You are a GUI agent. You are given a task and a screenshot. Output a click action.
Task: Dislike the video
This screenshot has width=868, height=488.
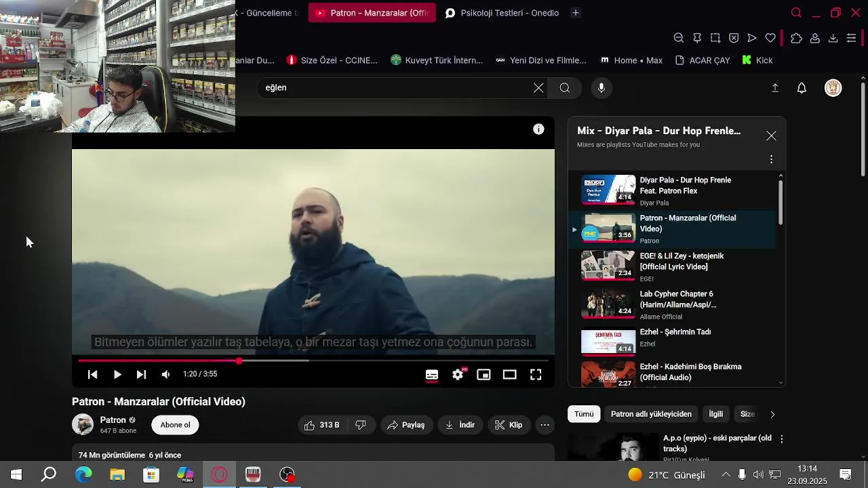[361, 425]
